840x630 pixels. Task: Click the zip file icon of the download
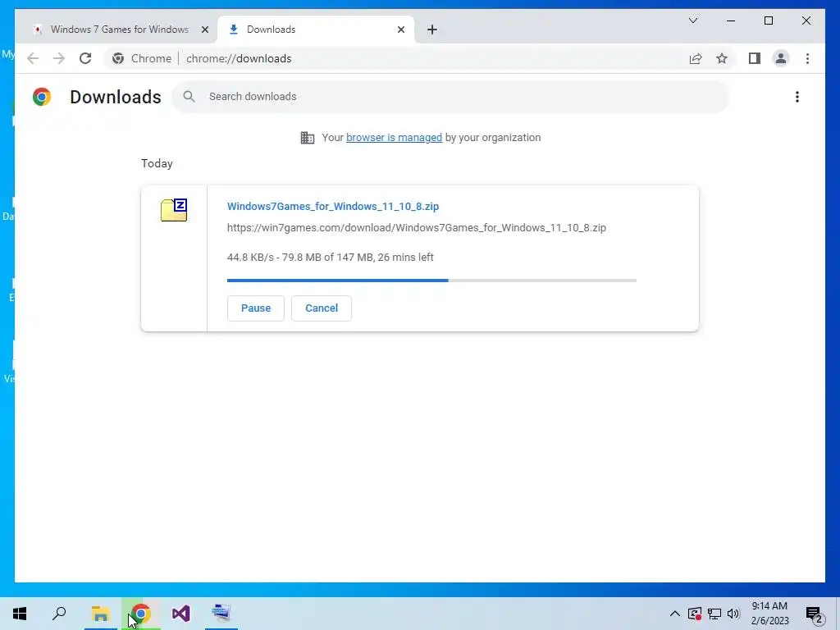pos(174,210)
